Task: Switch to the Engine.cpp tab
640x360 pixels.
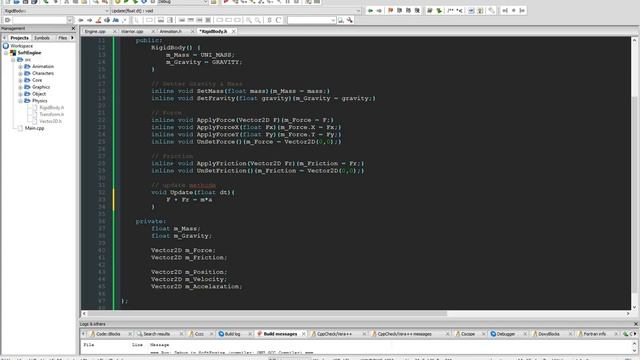Action: pos(96,31)
